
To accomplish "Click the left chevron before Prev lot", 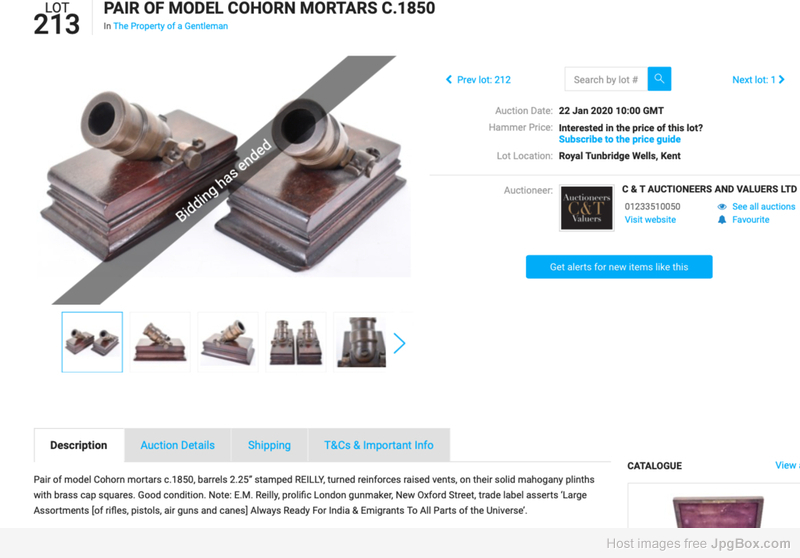I will [449, 80].
